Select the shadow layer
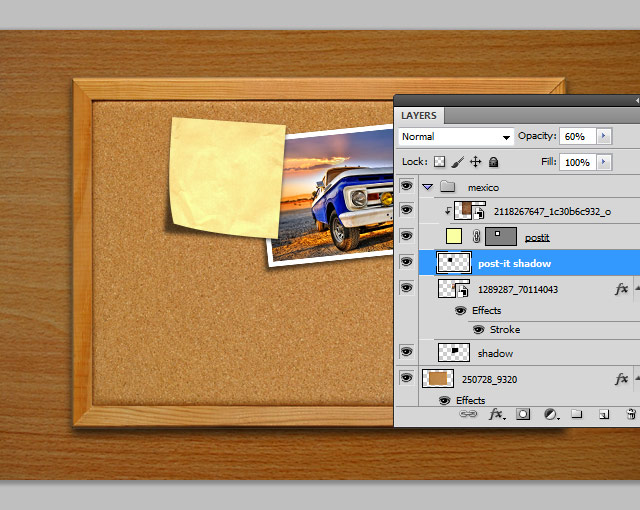The width and height of the screenshot is (640, 510). click(x=495, y=353)
